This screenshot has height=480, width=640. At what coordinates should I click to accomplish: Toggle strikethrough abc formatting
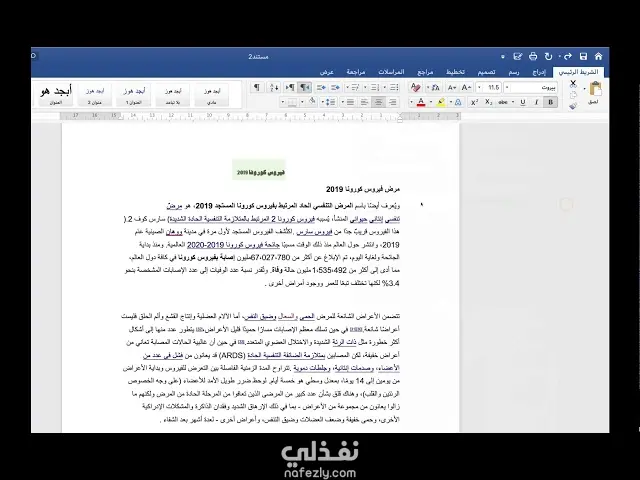tap(502, 102)
